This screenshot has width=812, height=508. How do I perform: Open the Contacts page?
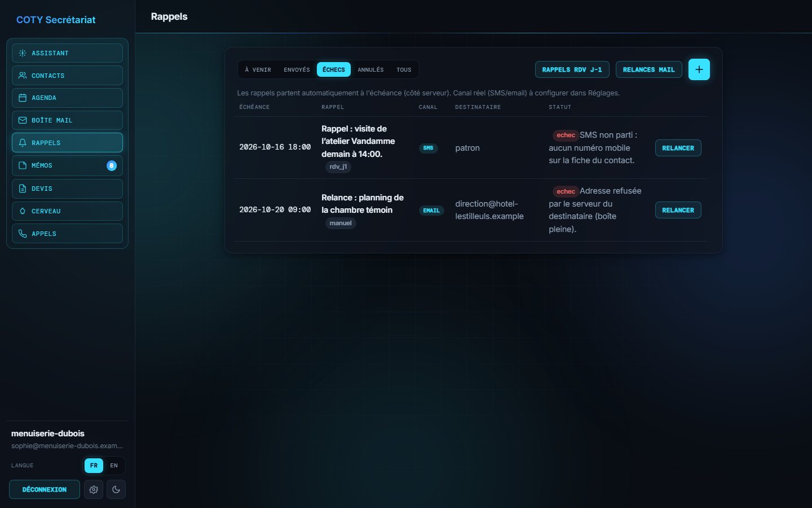point(67,76)
